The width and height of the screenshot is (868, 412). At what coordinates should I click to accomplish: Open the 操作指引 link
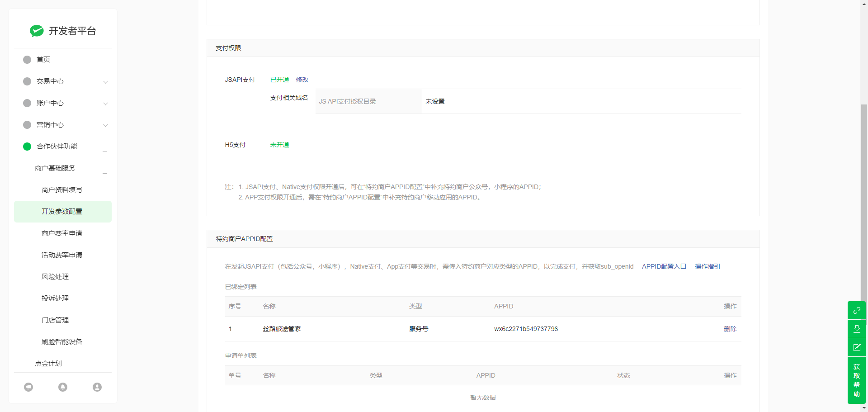[708, 266]
